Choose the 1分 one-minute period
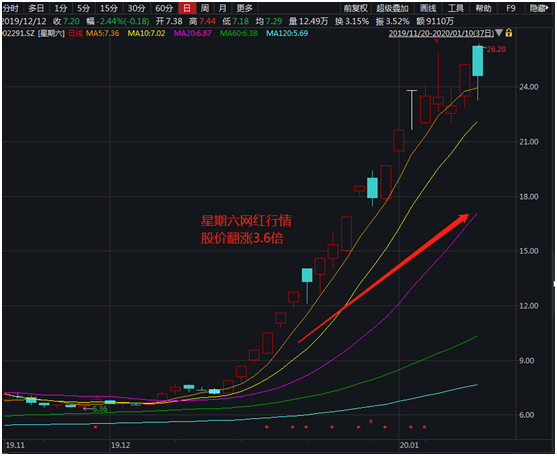The height and width of the screenshot is (456, 557). (x=61, y=8)
